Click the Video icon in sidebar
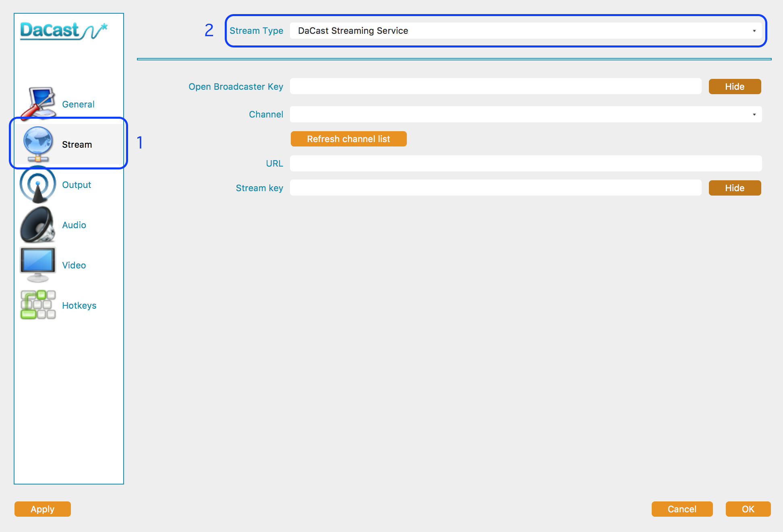Screen dimensions: 783x532 [x=39, y=265]
